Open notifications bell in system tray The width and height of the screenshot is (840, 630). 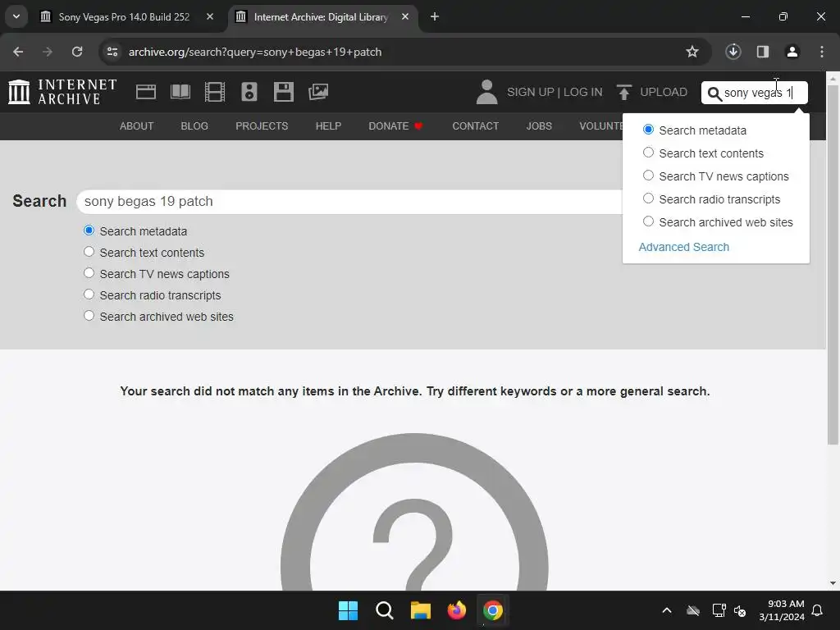point(818,610)
